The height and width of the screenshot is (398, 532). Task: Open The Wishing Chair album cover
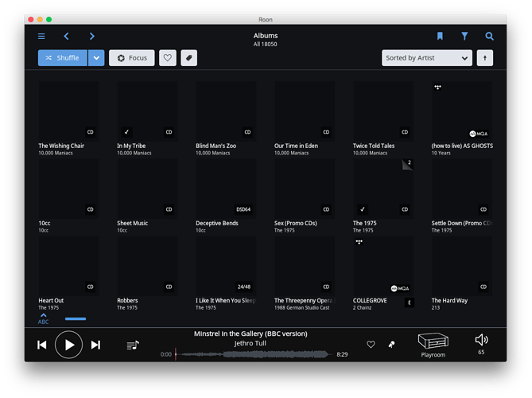pos(69,111)
